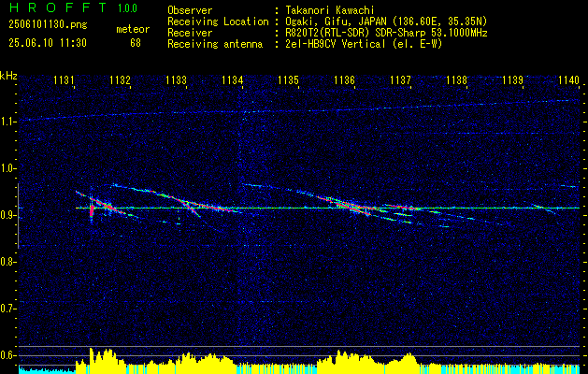588x374 pixels.
Task: Click the meteor label
Action: click(x=133, y=29)
